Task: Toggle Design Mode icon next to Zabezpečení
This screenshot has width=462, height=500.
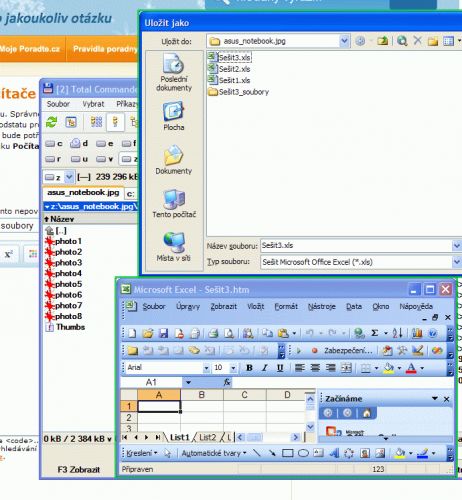Action: coord(418,350)
